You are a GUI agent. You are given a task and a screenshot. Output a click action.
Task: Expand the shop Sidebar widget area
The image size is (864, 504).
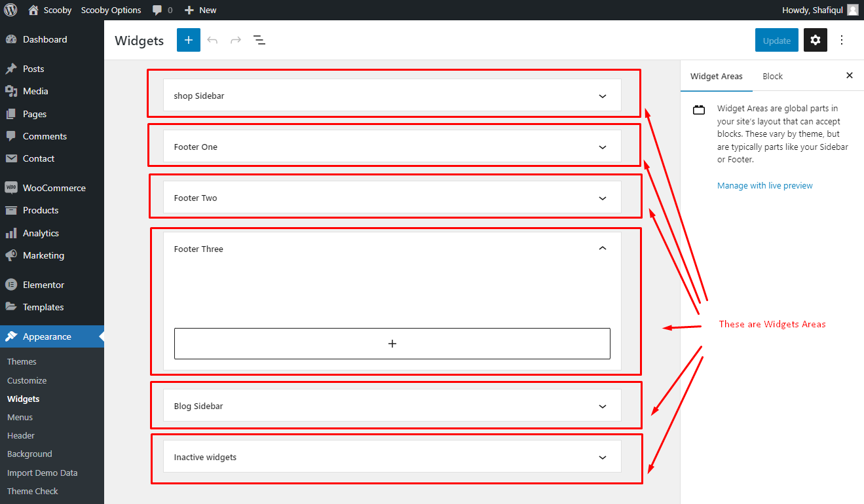pyautogui.click(x=603, y=96)
